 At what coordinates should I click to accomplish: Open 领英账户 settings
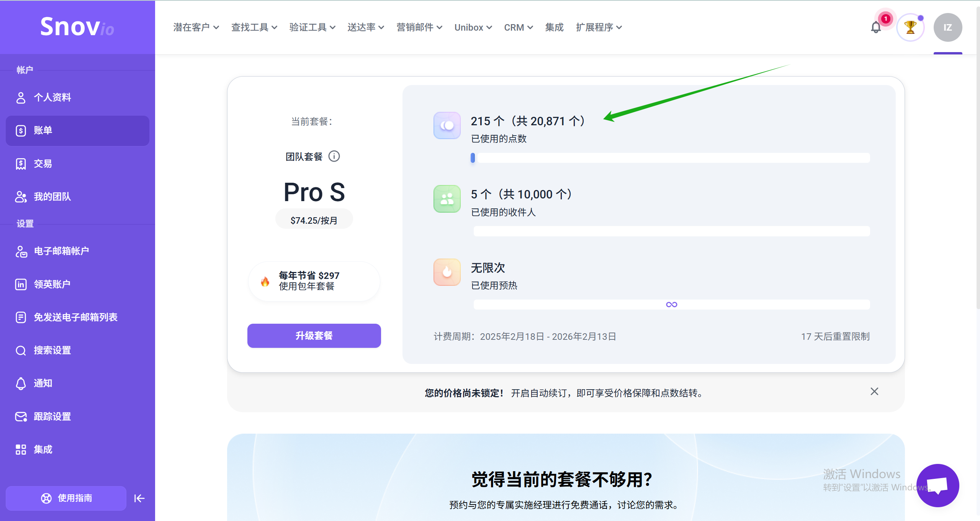click(77, 284)
